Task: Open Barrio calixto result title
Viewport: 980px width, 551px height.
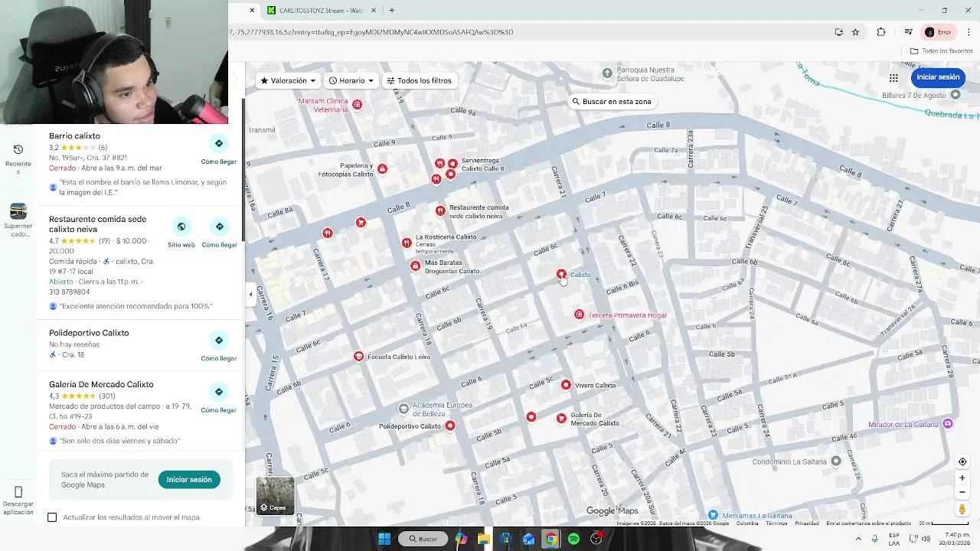Action: pyautogui.click(x=74, y=136)
